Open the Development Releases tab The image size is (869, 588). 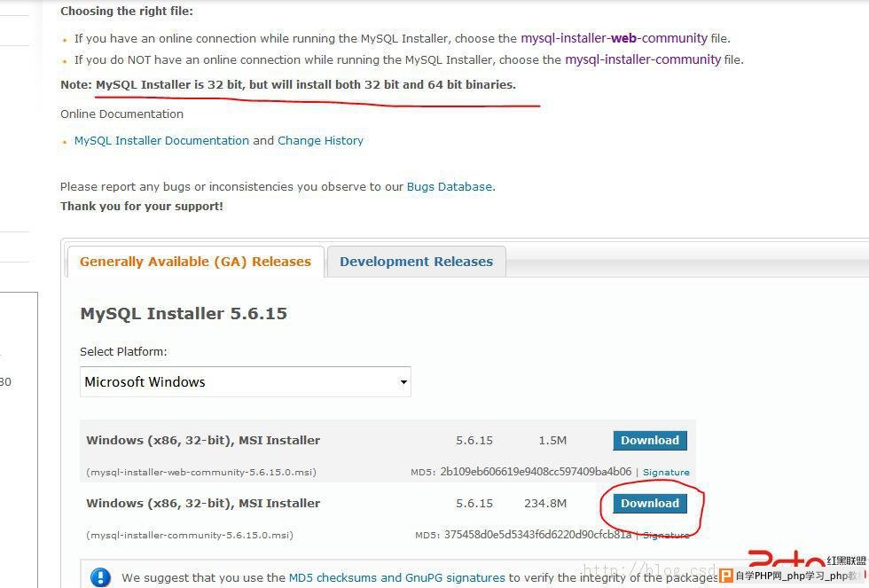point(416,262)
